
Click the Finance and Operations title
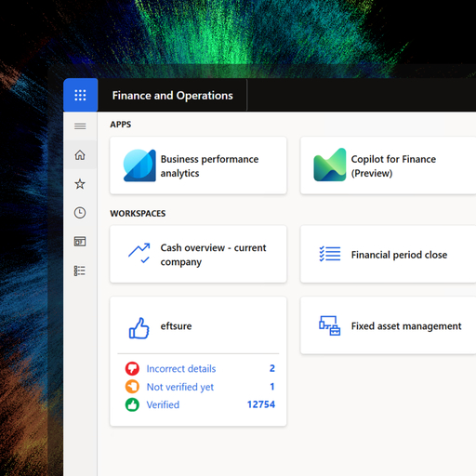(173, 96)
